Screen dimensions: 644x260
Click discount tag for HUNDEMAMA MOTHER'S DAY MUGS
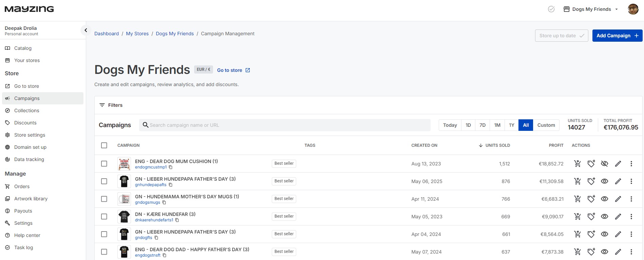591,199
